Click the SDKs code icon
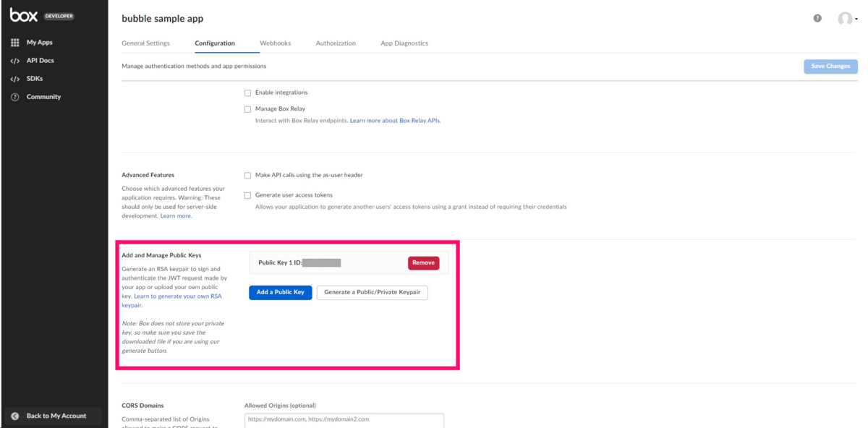868x428 pixels. 14,79
